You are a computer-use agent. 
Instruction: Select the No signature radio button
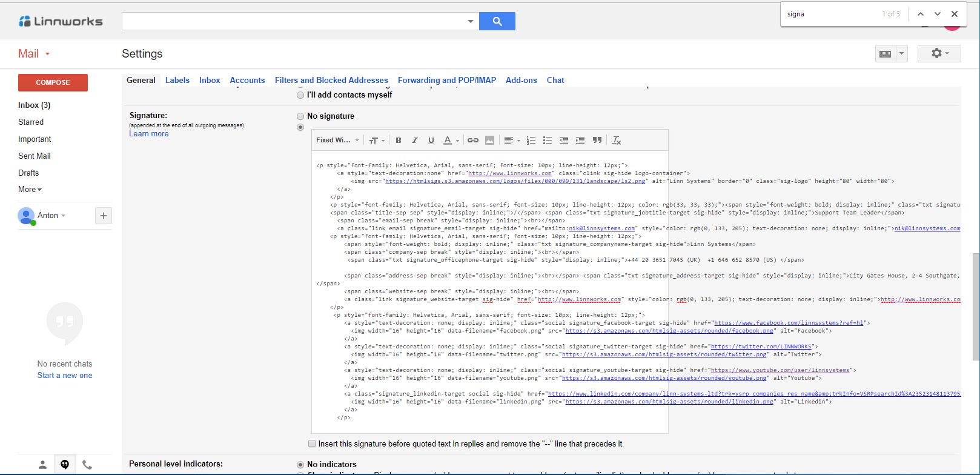[300, 116]
